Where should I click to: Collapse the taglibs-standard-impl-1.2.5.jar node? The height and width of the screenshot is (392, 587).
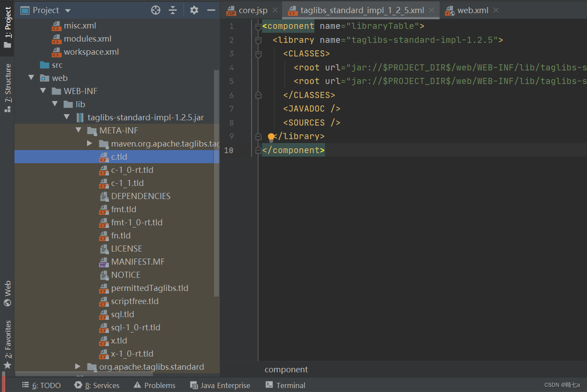coord(66,117)
